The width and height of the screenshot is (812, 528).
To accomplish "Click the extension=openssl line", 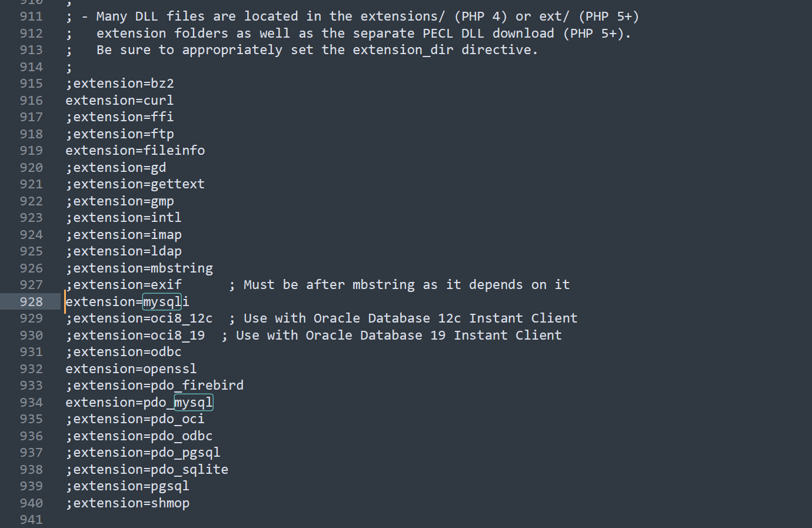I will coord(131,369).
